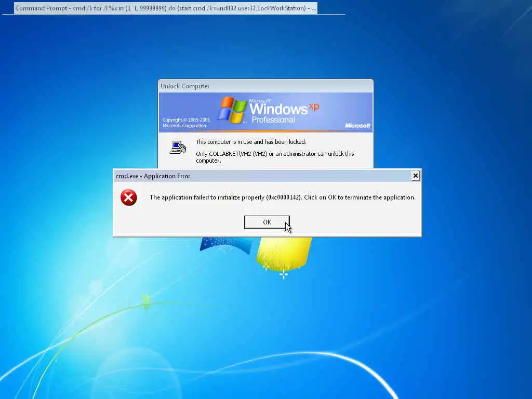
Task: Click the 'failed to initialize properly (0xc0000142)' message
Action: (x=282, y=197)
